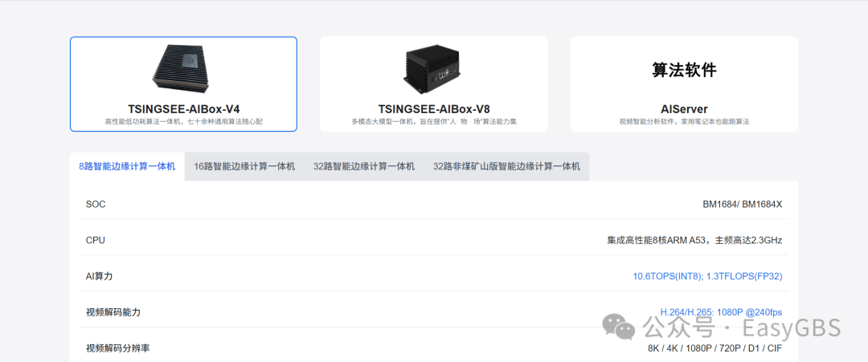Click the 高性能低功耗算法一体机 description text

(183, 121)
